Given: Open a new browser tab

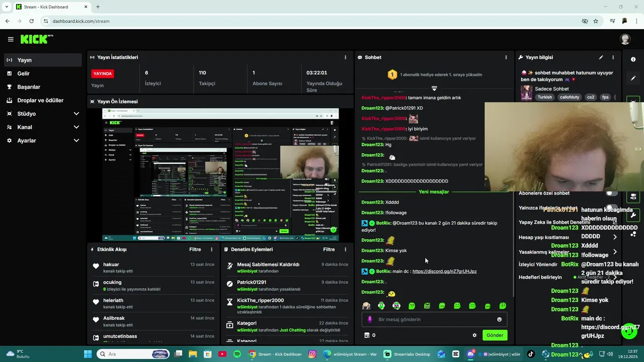Looking at the screenshot, I should point(98,7).
